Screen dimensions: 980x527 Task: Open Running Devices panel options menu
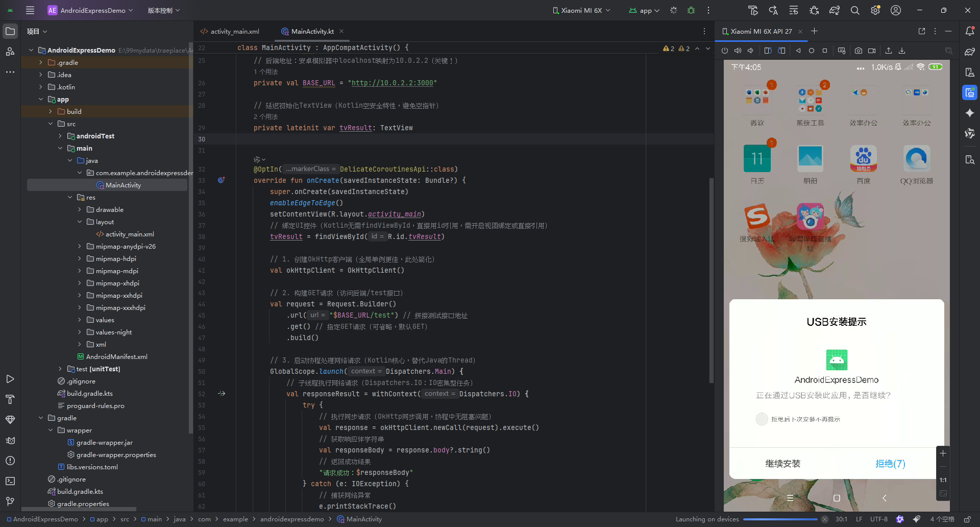tap(935, 31)
